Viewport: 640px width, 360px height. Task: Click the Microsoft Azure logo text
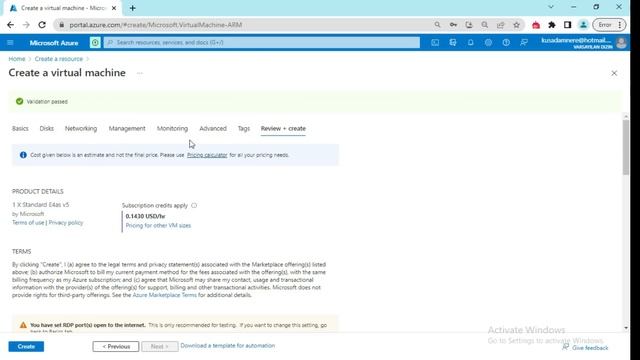point(54,42)
